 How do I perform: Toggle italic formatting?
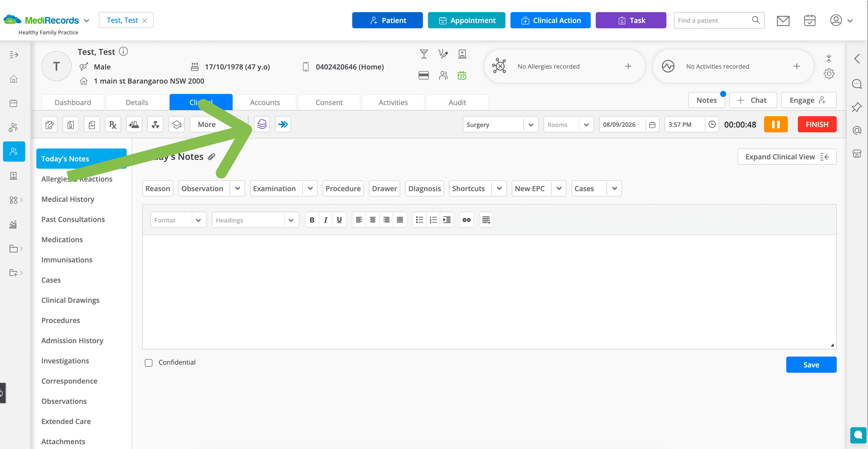click(325, 220)
